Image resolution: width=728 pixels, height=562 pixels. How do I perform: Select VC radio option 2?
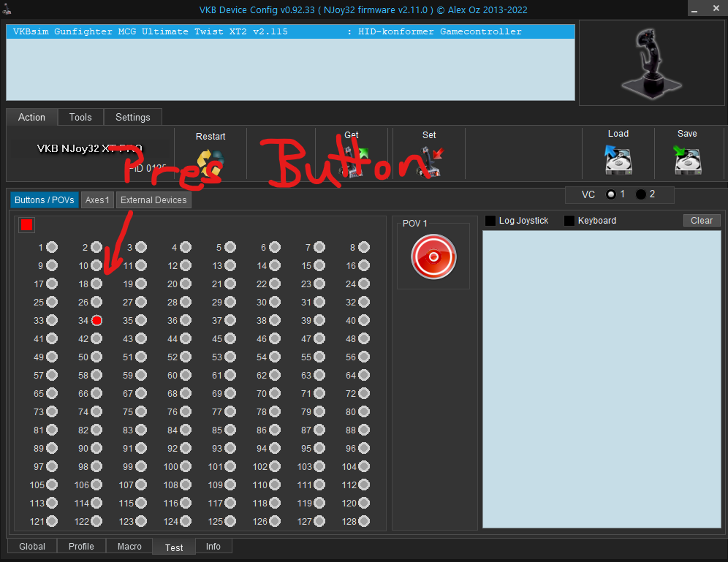coord(641,194)
